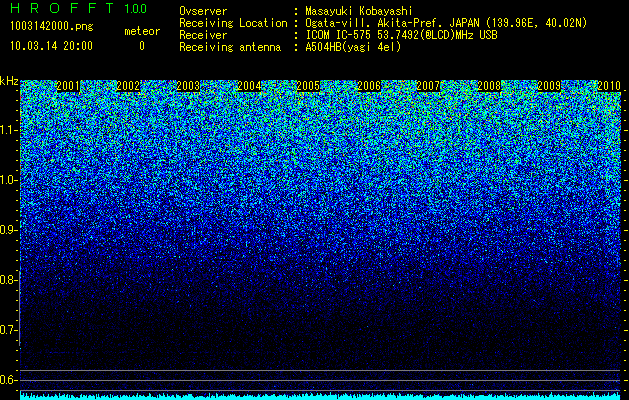Image resolution: width=629 pixels, height=400 pixels.
Task: Select the Ogata-vill. Akita-Pref. JAPAN location text
Action: pos(446,23)
